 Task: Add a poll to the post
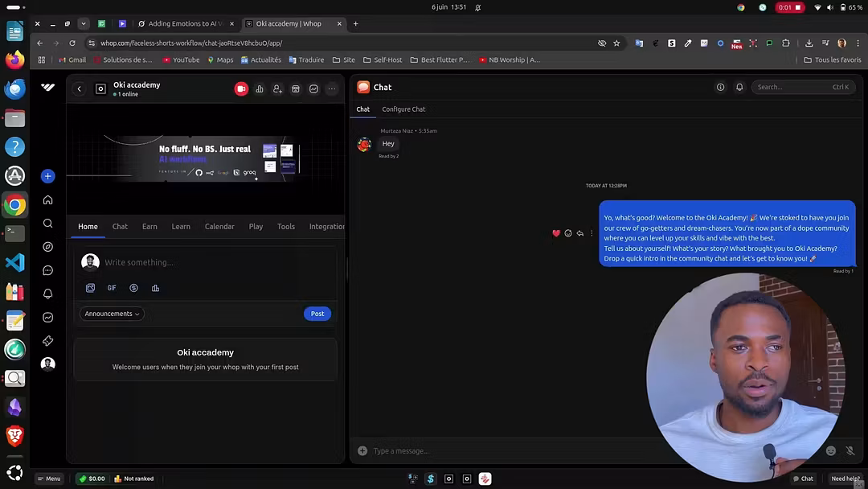point(155,288)
